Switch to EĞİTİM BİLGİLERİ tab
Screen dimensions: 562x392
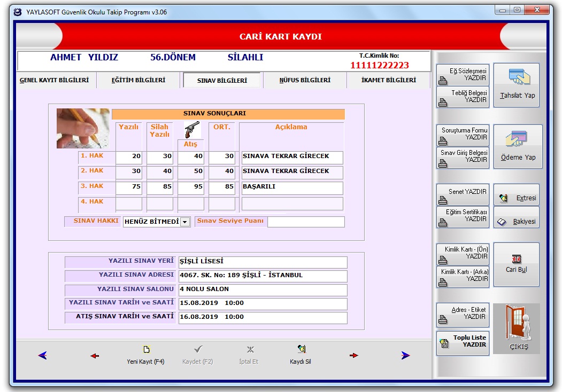[138, 80]
